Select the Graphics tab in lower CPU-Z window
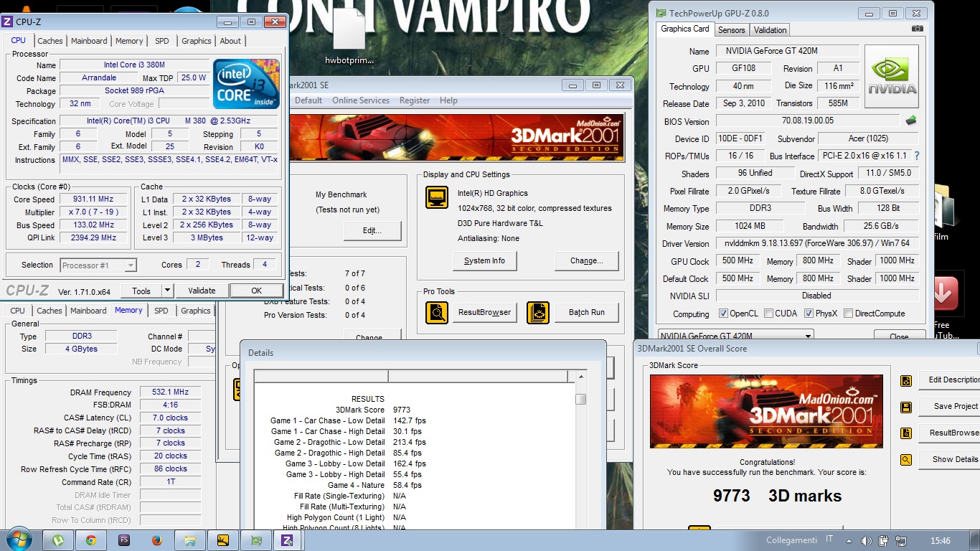The width and height of the screenshot is (980, 551). [x=196, y=311]
